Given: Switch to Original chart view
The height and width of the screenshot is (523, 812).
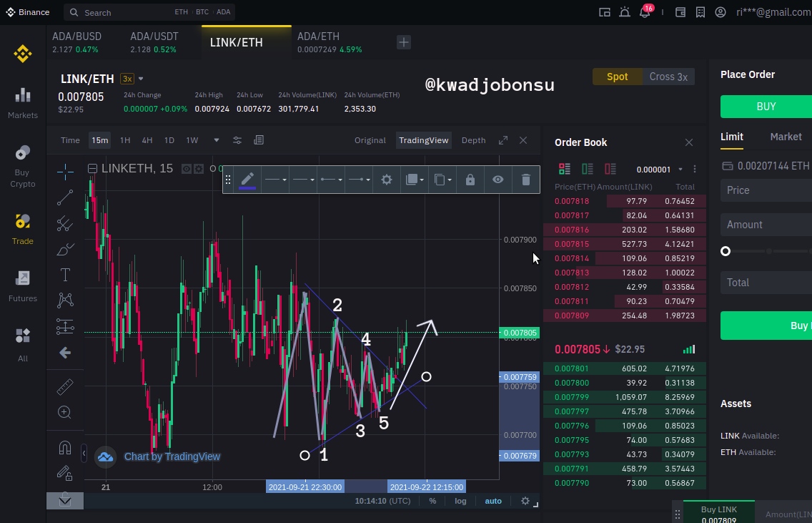Looking at the screenshot, I should tap(370, 140).
